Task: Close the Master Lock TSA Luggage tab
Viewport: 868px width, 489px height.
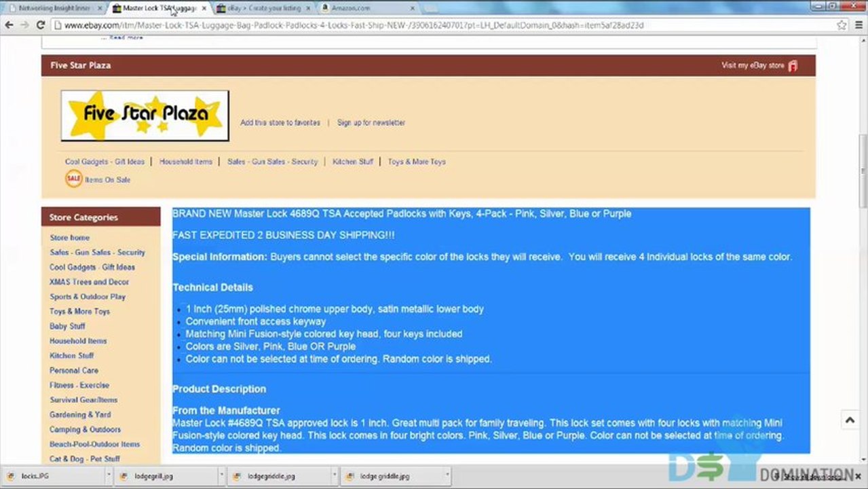Action: tap(204, 8)
